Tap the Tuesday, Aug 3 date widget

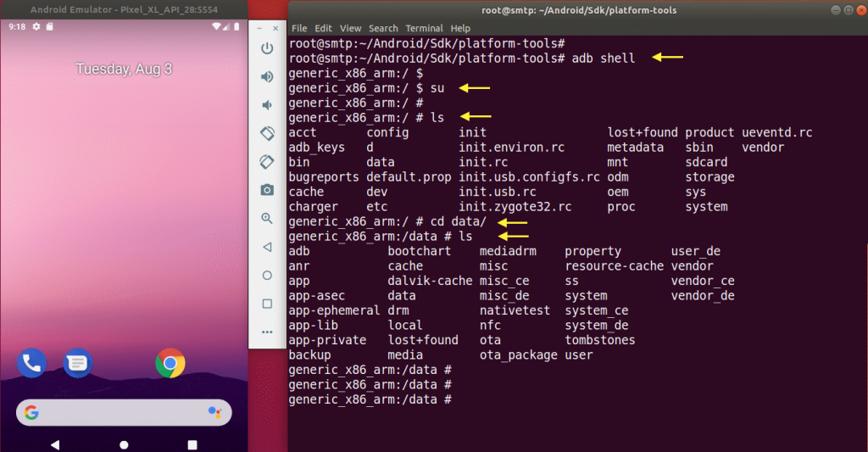point(124,69)
